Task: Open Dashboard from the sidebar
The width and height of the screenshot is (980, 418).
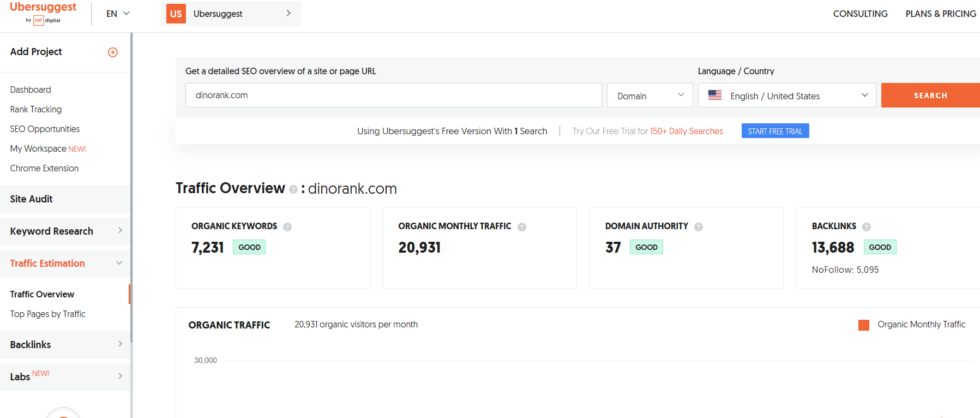Action: pyautogui.click(x=31, y=89)
